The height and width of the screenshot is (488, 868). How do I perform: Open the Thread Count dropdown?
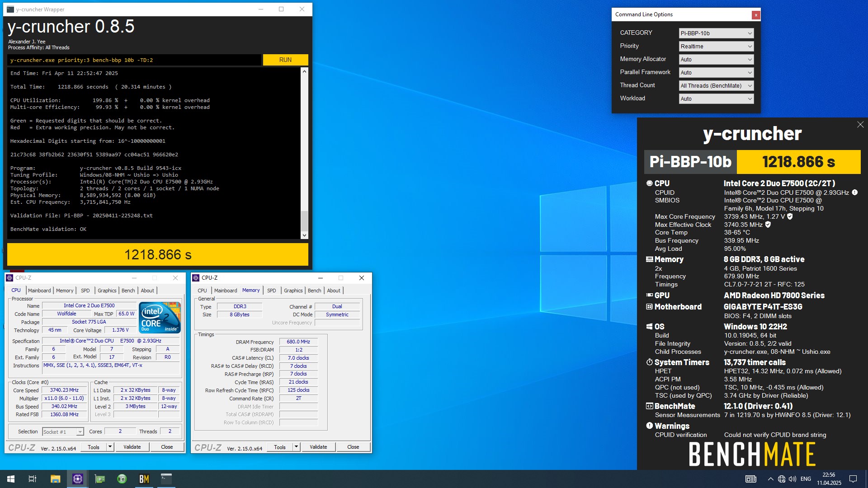[717, 86]
